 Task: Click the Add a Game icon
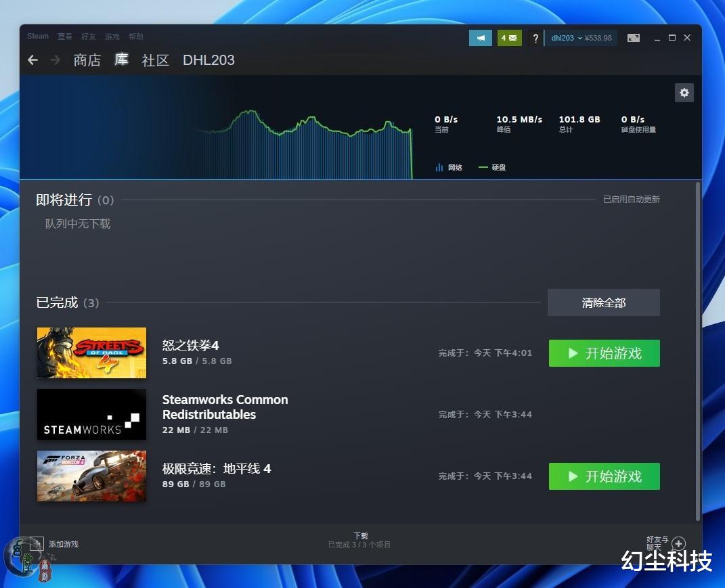click(35, 543)
